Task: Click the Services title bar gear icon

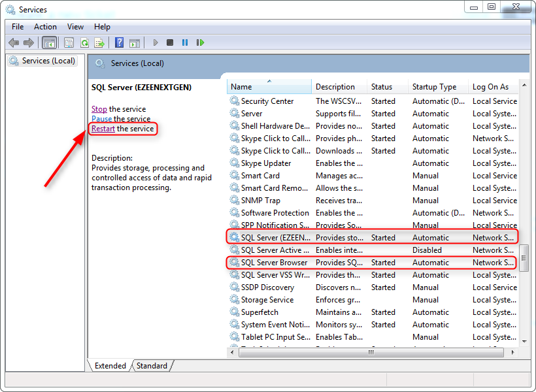Action: (10, 10)
